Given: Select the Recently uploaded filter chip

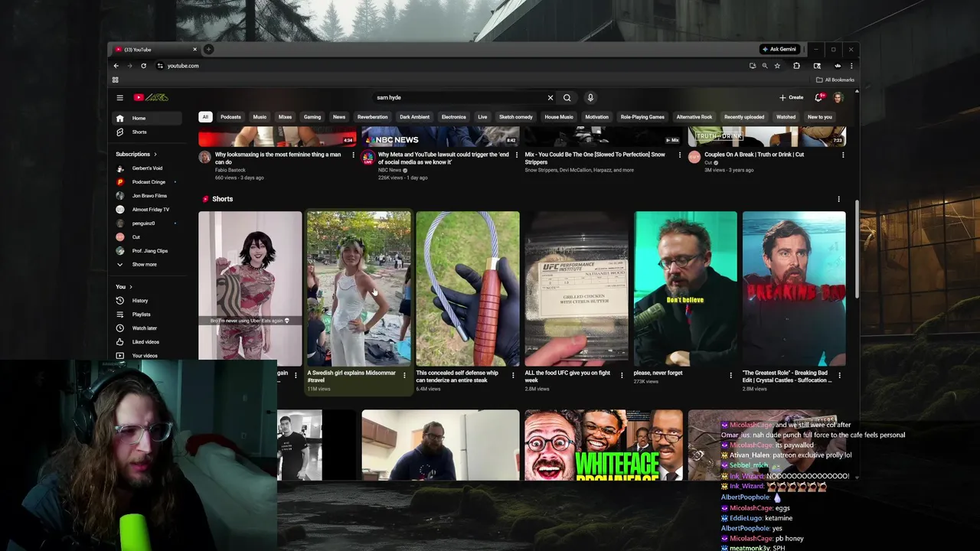Looking at the screenshot, I should 744,117.
